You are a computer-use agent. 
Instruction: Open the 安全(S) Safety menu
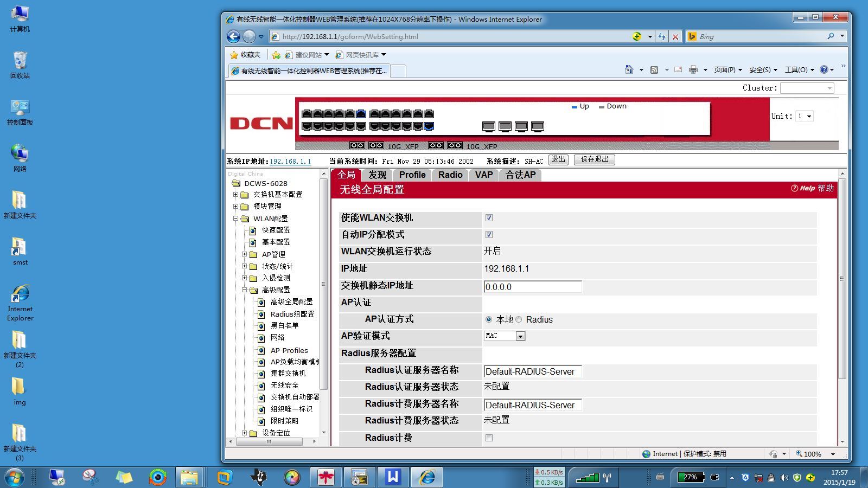point(763,69)
